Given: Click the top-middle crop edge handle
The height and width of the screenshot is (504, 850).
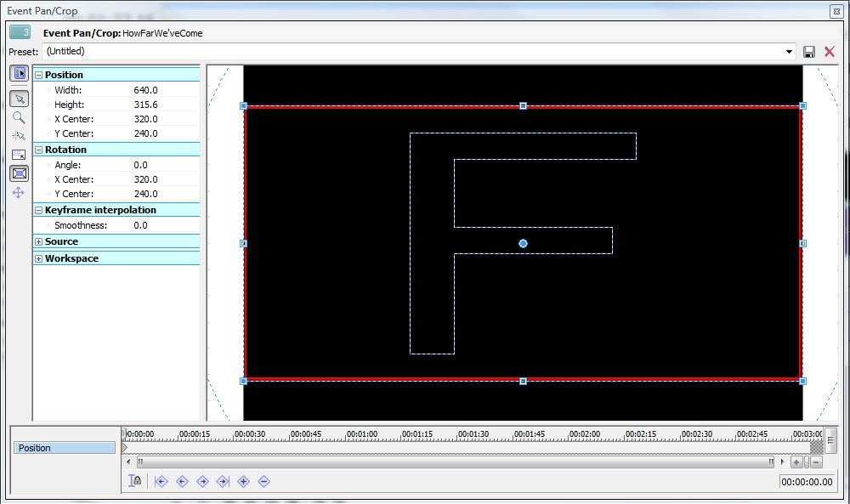Looking at the screenshot, I should point(523,105).
